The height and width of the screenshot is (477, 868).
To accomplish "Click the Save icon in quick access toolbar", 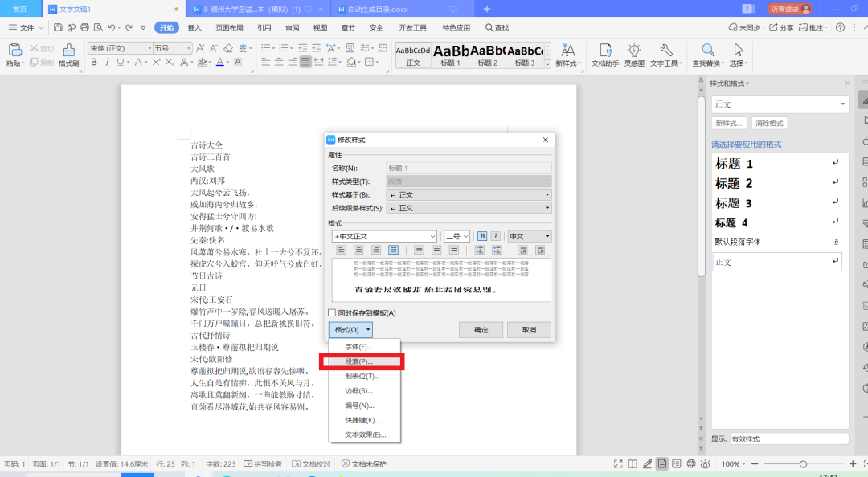I will 58,27.
